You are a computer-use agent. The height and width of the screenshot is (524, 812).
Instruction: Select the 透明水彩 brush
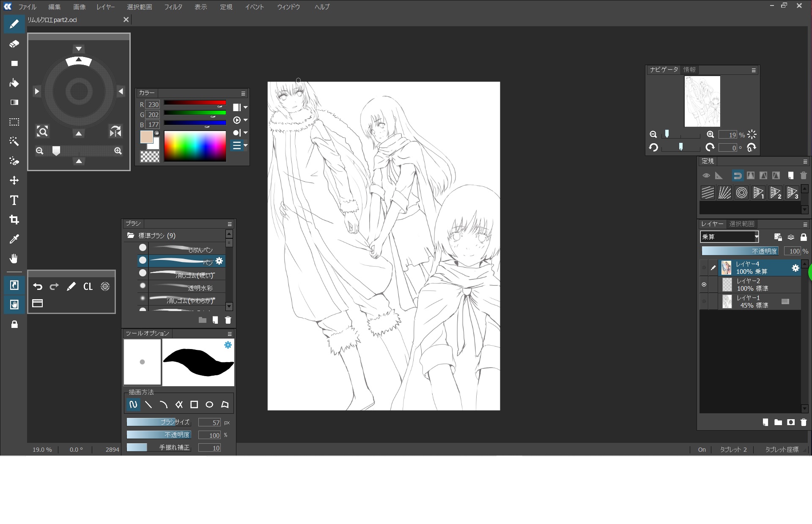pos(186,287)
